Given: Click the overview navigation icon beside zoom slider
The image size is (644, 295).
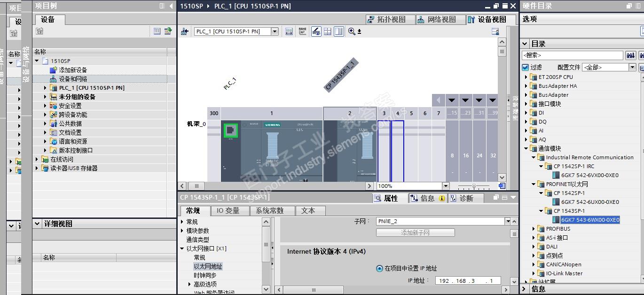Looking at the screenshot, I should click(502, 186).
